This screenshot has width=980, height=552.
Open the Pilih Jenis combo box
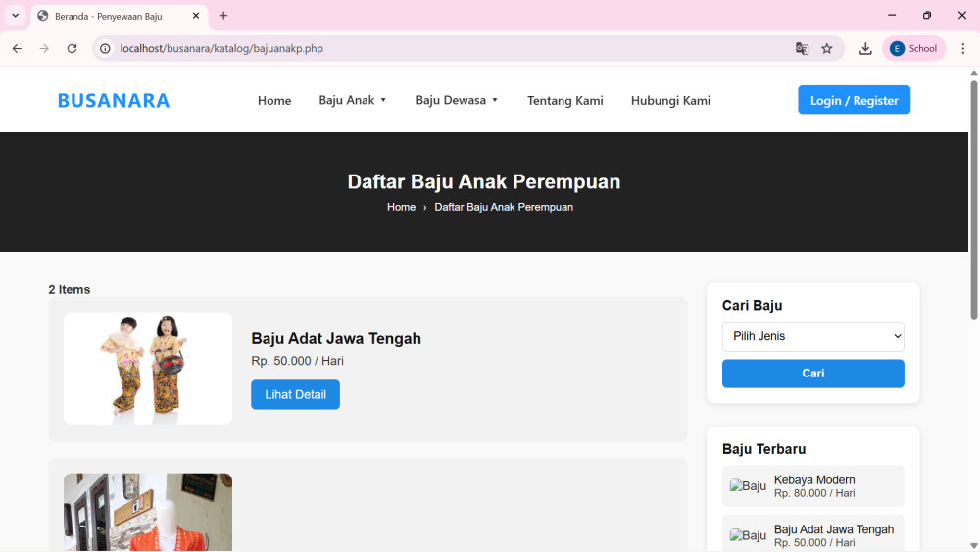(812, 336)
